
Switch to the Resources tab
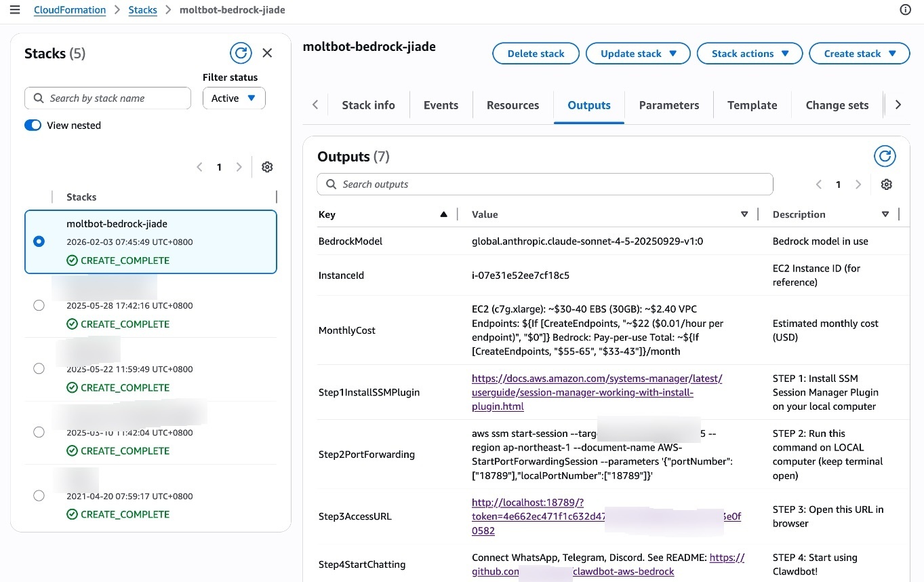(513, 105)
